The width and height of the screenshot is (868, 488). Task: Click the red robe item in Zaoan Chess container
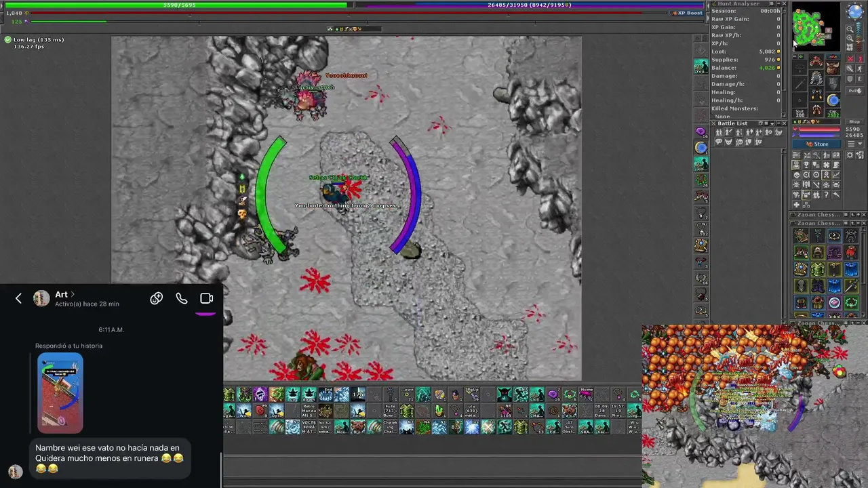click(x=852, y=253)
